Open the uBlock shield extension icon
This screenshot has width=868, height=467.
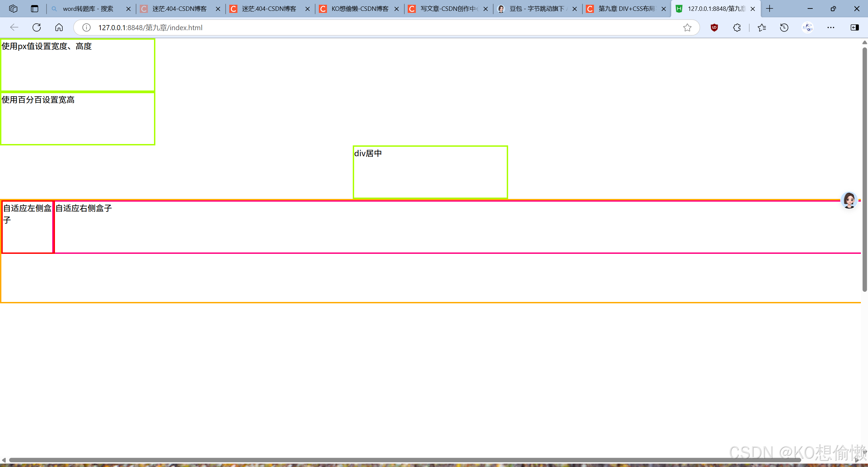pyautogui.click(x=714, y=27)
